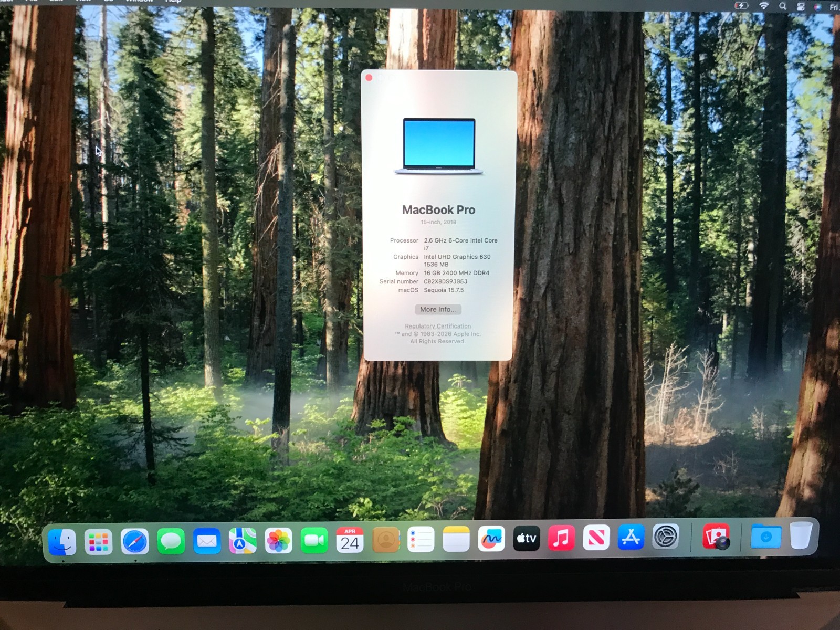Select the 'Intel UHD Graphics 630' value

tap(457, 257)
